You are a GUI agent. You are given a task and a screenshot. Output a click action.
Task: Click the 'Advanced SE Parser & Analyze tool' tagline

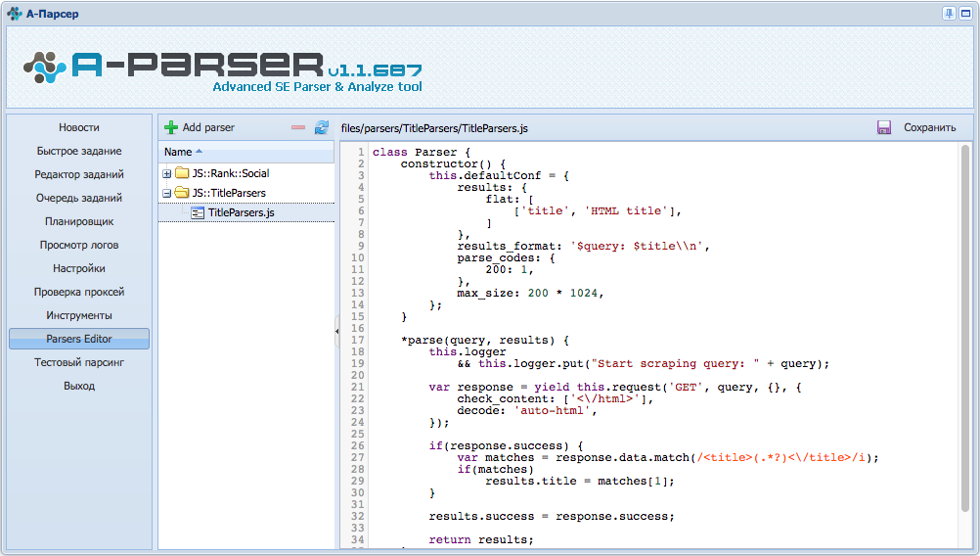point(318,87)
